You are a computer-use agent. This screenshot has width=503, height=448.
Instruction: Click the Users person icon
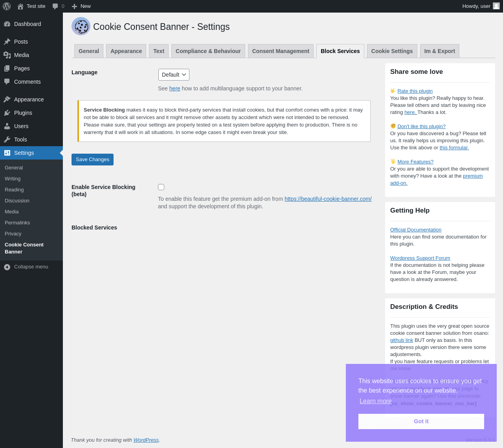pos(7,126)
